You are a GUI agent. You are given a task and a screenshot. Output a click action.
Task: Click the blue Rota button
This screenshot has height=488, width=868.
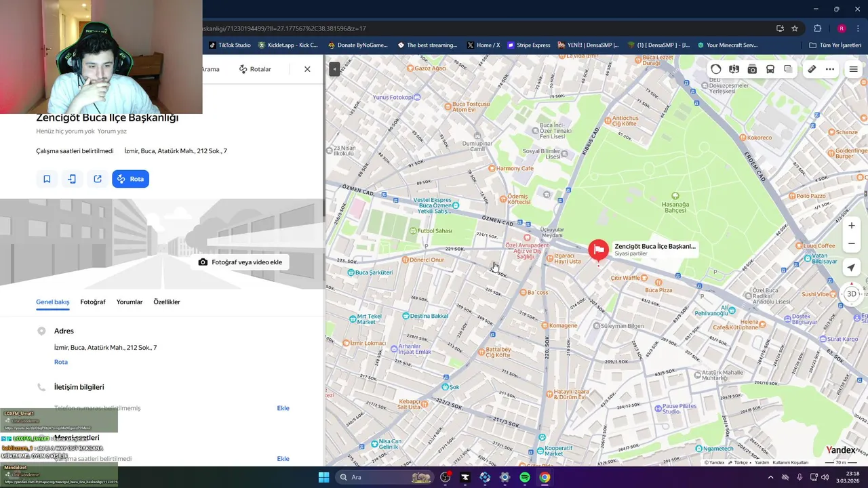click(130, 179)
